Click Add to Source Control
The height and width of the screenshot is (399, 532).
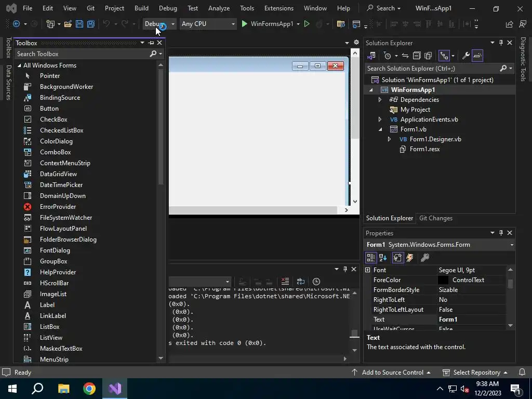tap(392, 372)
